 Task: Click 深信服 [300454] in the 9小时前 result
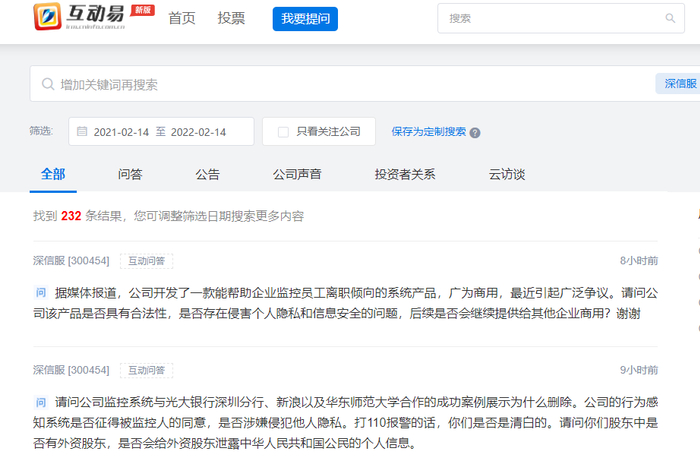point(71,370)
